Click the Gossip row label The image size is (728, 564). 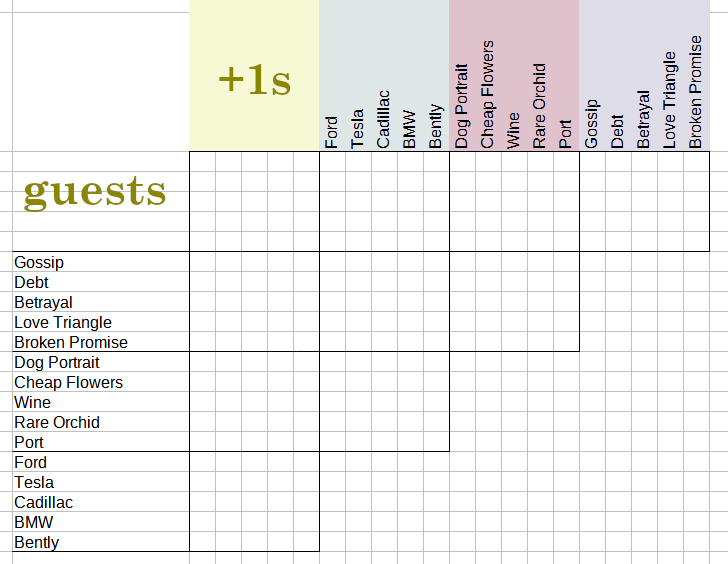click(39, 262)
